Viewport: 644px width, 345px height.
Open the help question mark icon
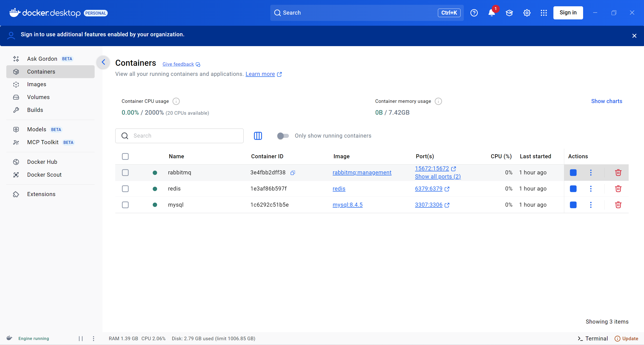(x=474, y=13)
